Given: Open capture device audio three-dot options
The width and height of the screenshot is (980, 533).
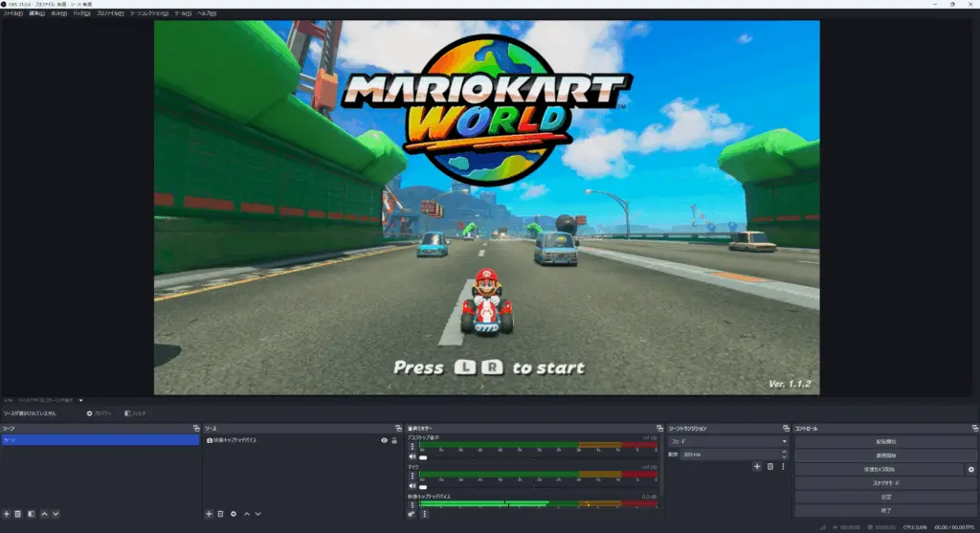Looking at the screenshot, I should [412, 505].
